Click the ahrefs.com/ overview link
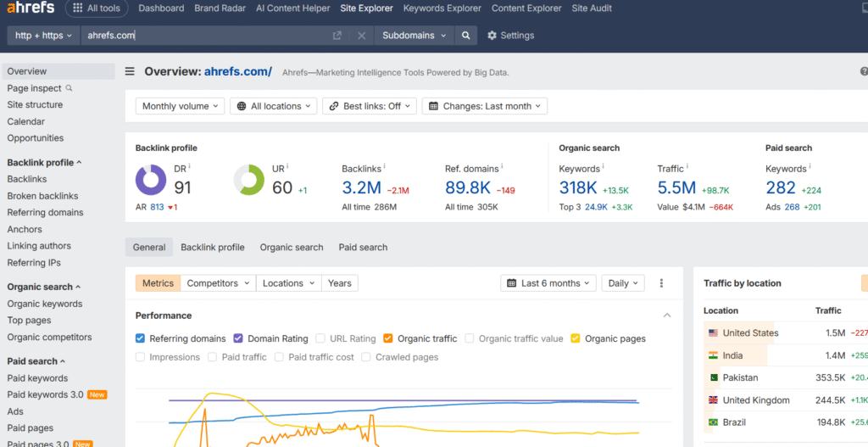Viewport: 868px width, 447px height. pos(238,71)
